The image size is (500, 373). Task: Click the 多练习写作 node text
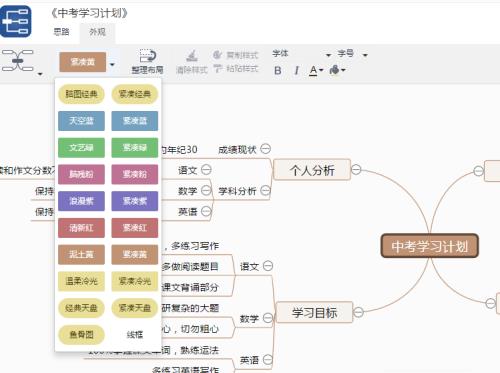coord(195,246)
